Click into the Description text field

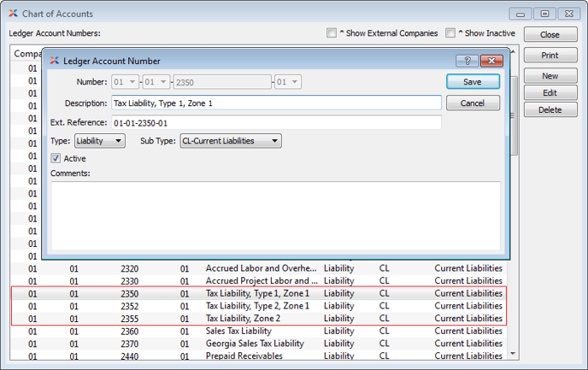276,103
